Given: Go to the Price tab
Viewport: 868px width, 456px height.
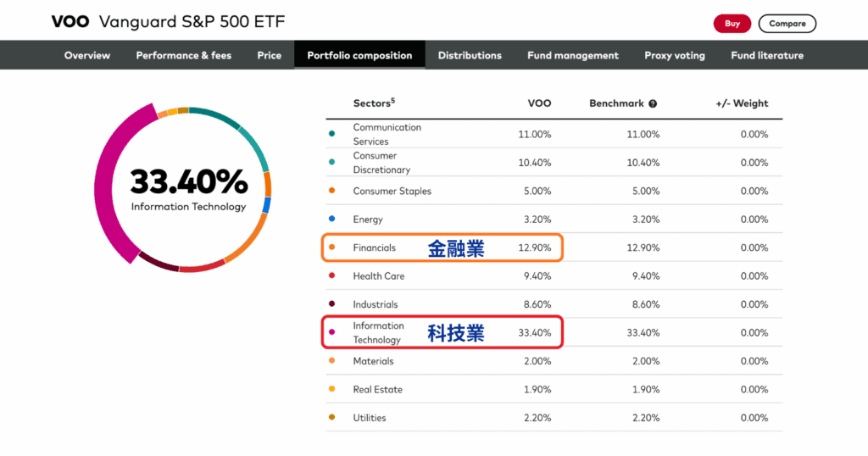Looking at the screenshot, I should pyautogui.click(x=270, y=55).
